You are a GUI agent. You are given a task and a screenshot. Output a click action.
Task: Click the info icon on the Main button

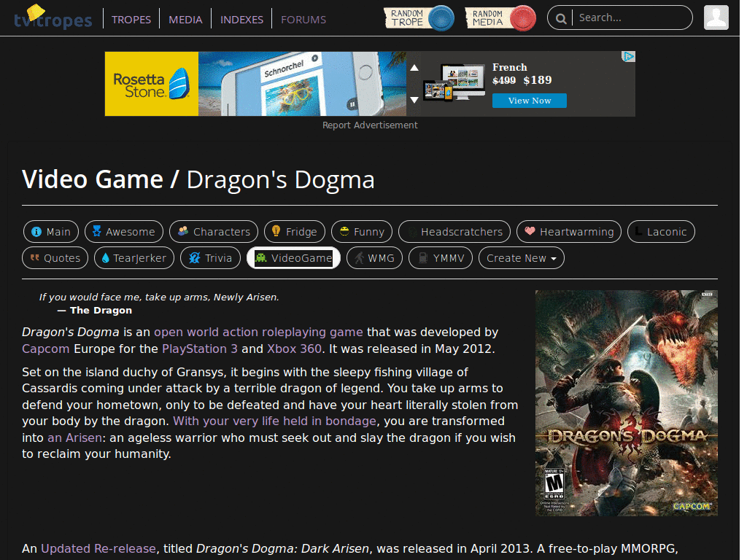pyautogui.click(x=37, y=231)
